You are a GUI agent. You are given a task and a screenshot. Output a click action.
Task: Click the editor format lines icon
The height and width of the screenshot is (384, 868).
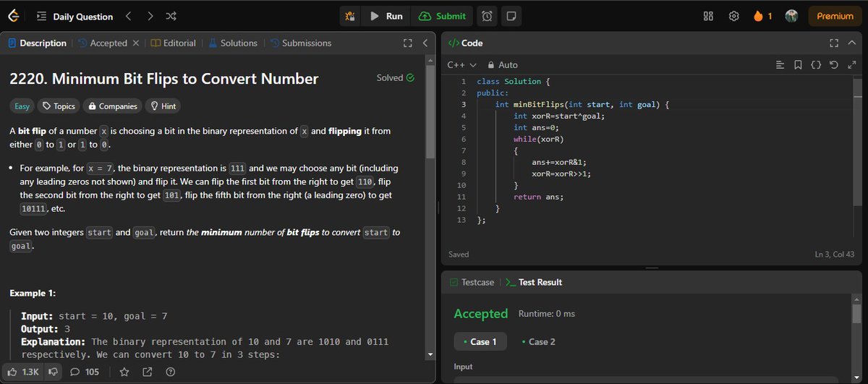click(780, 65)
